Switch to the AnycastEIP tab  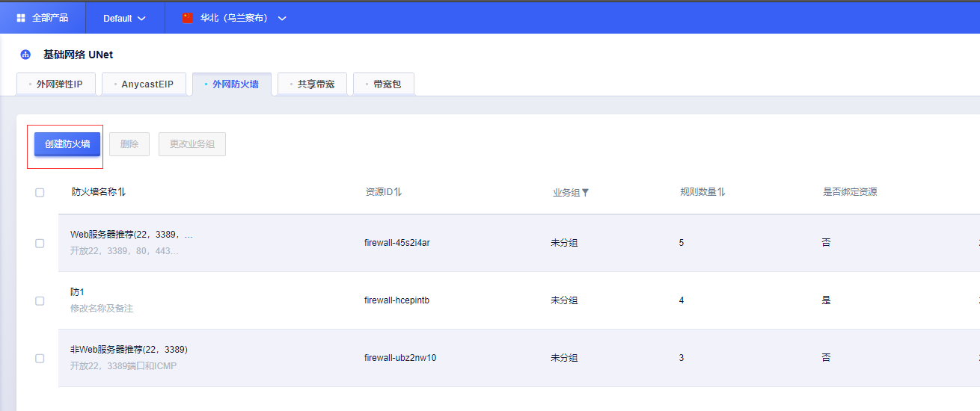(x=144, y=84)
